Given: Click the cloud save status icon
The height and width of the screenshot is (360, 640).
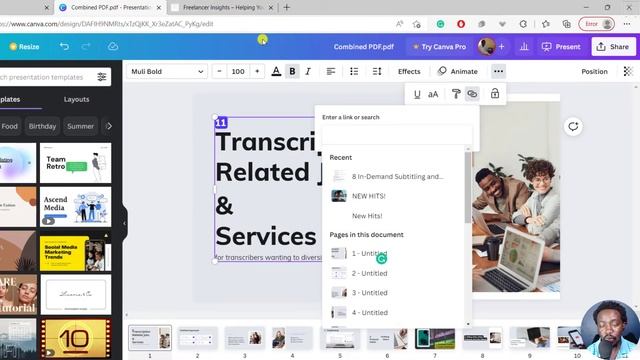Looking at the screenshot, I should 113,47.
